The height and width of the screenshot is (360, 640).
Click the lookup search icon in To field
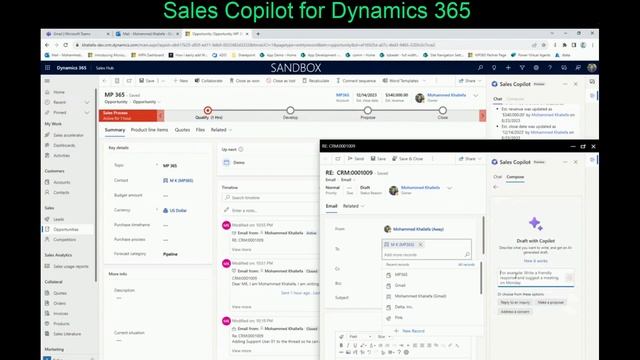[x=467, y=255]
